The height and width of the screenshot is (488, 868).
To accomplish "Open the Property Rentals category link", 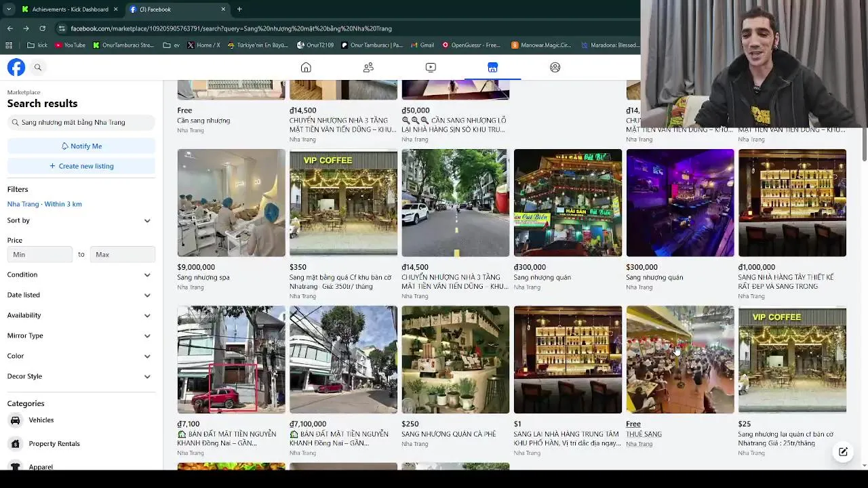I will pyautogui.click(x=54, y=443).
